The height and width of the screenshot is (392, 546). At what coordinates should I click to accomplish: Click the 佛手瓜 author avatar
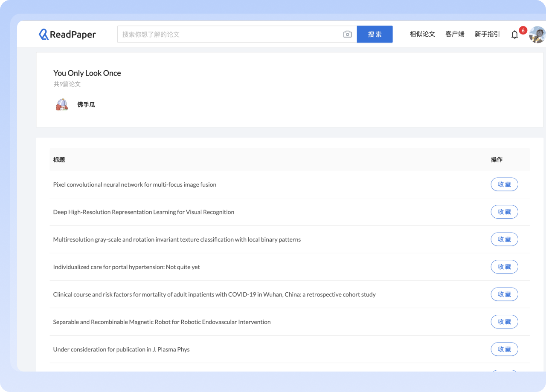click(62, 104)
